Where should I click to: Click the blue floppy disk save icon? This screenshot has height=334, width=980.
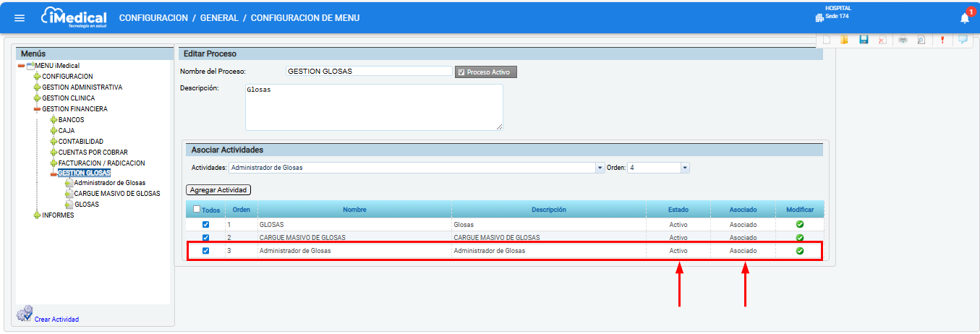pos(863,40)
